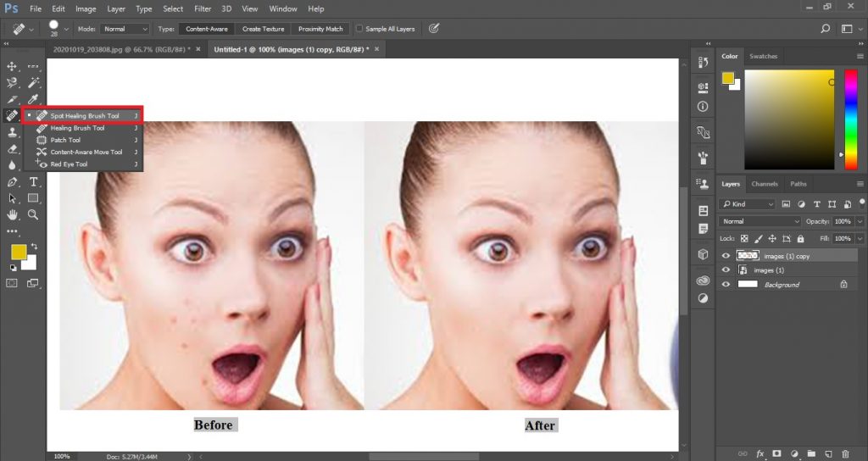This screenshot has height=461, width=868.
Task: Hide the images (1) copy layer
Action: click(726, 256)
